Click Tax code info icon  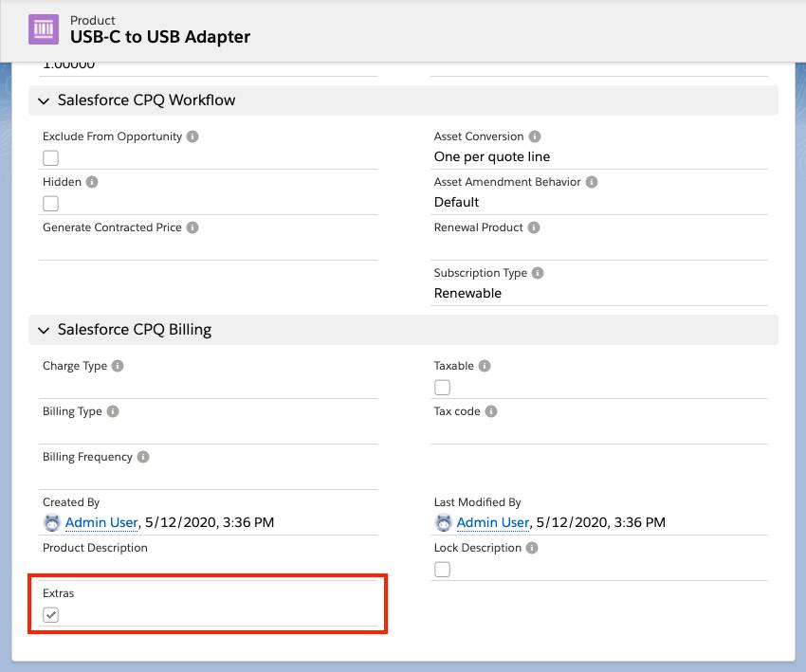click(x=491, y=411)
